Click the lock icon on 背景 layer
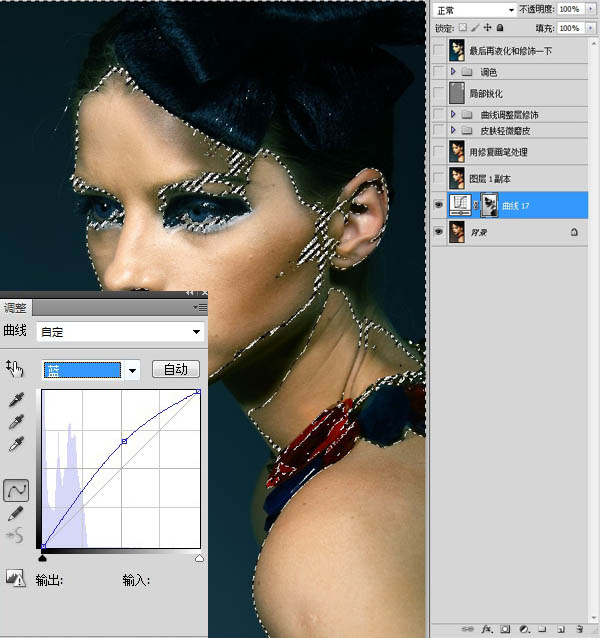This screenshot has height=638, width=600. (574, 232)
